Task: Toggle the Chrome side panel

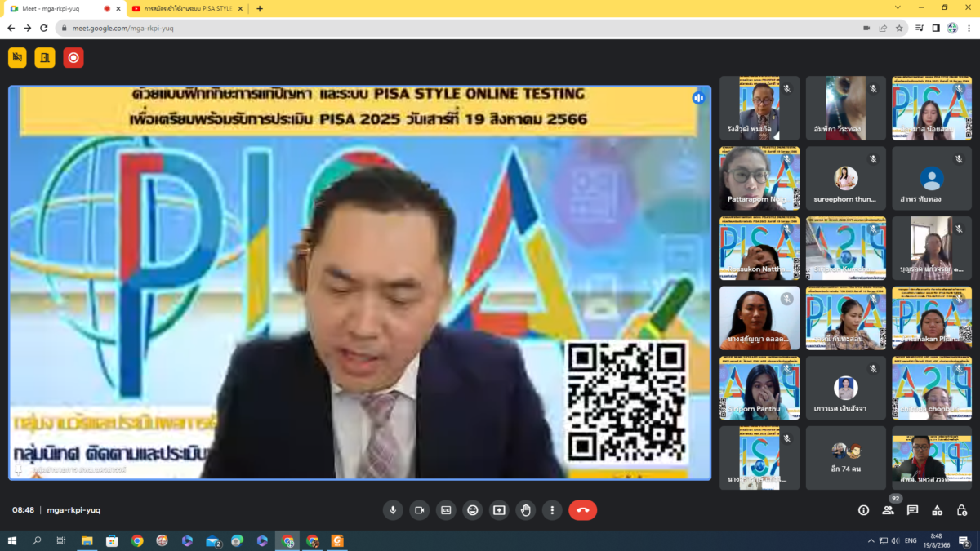Action: coord(936,28)
